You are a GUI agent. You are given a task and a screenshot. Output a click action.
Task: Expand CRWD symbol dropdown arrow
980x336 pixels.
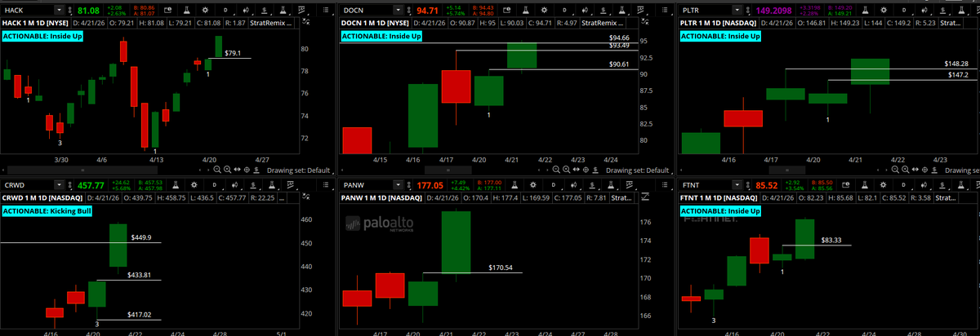tap(60, 185)
